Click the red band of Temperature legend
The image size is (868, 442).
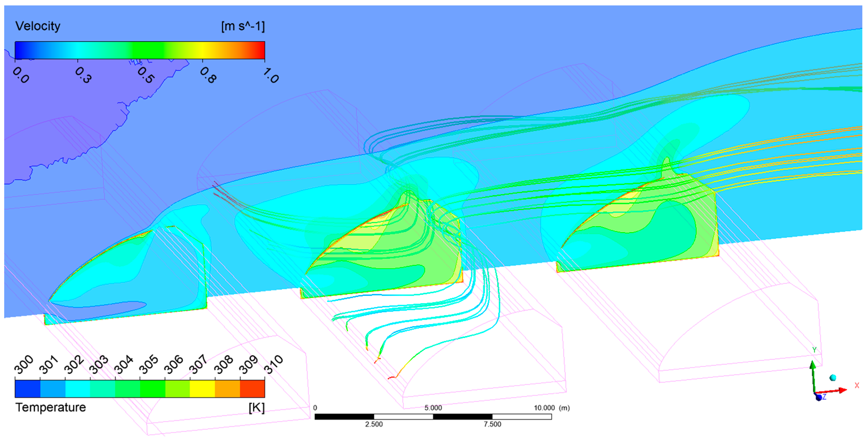pyautogui.click(x=252, y=389)
